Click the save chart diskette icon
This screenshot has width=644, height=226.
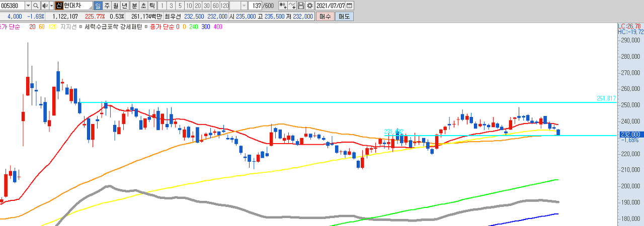pyautogui.click(x=301, y=6)
